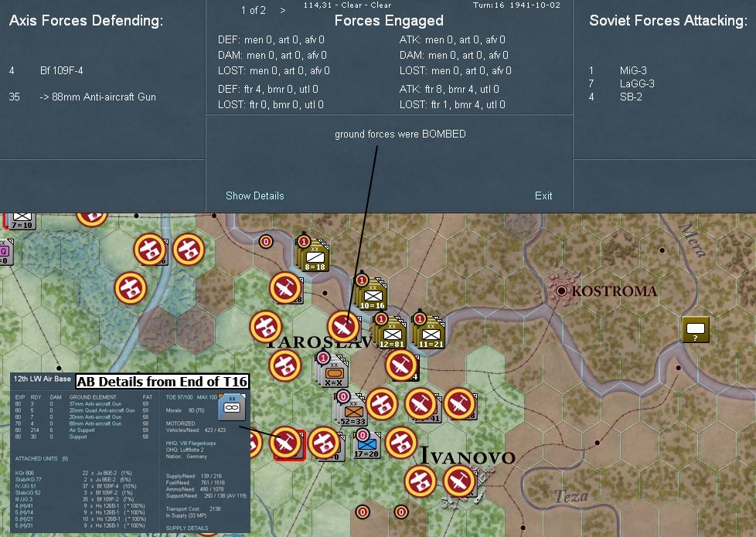Click 'ground forces were BOMBED' message

[400, 134]
